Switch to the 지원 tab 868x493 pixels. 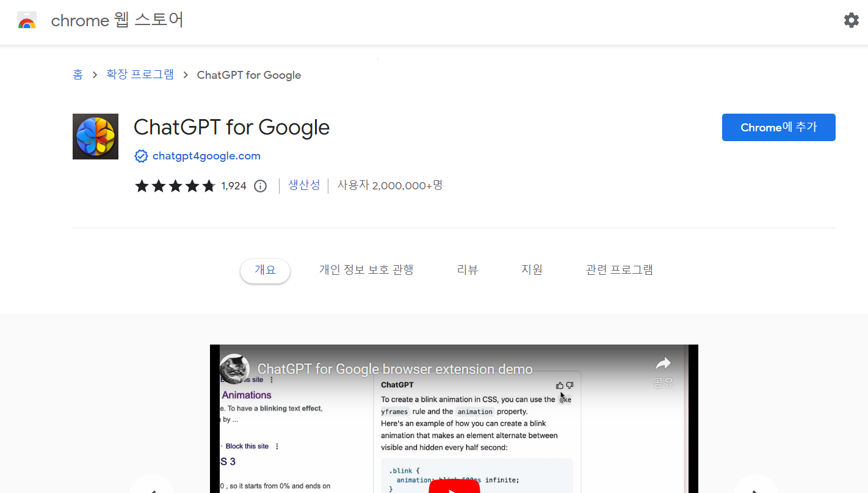tap(532, 269)
